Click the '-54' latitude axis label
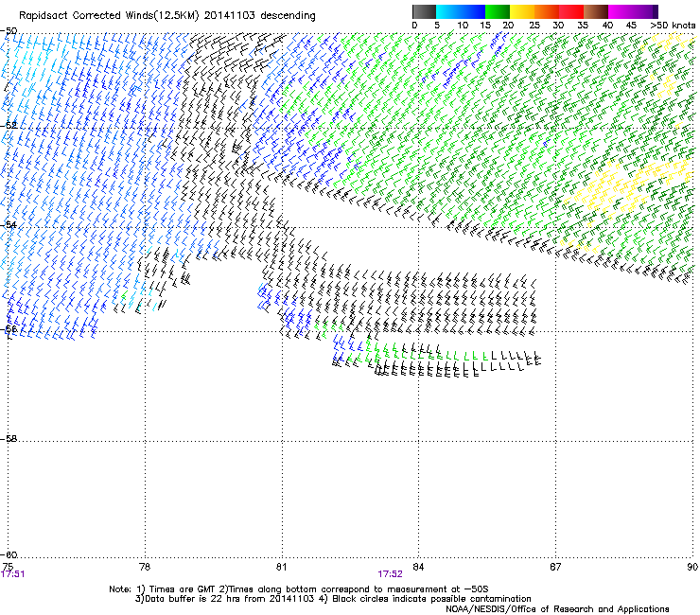This screenshot has width=700, height=615. (x=9, y=224)
